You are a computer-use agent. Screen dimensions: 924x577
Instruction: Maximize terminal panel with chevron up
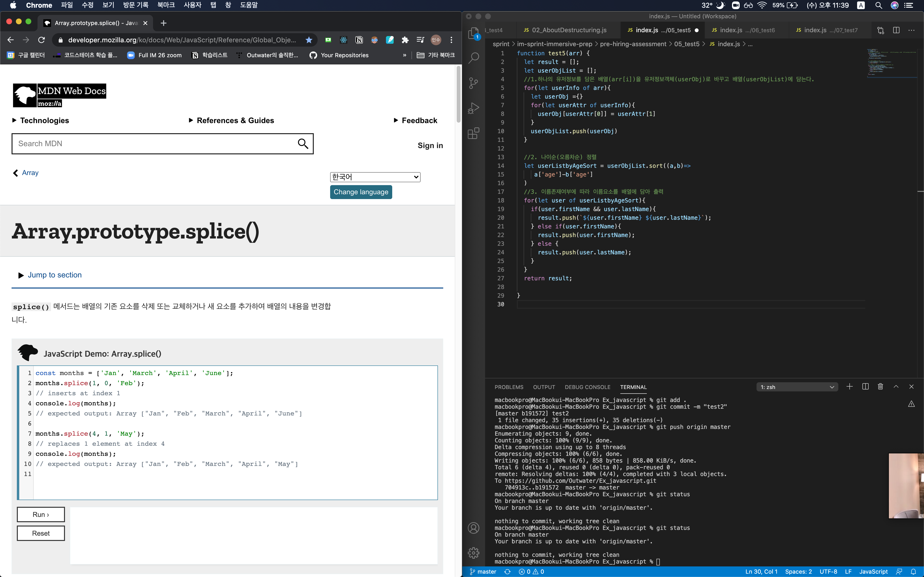coord(896,387)
